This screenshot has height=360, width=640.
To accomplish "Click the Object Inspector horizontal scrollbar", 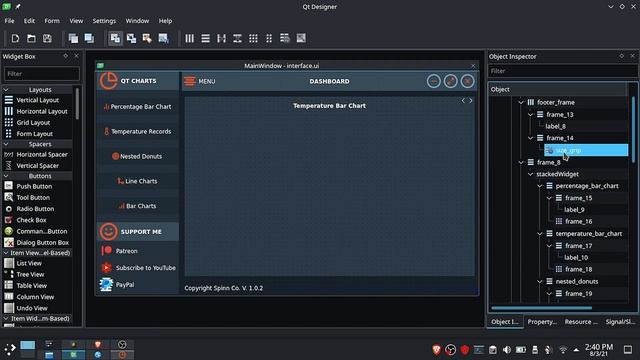I will (x=541, y=308).
